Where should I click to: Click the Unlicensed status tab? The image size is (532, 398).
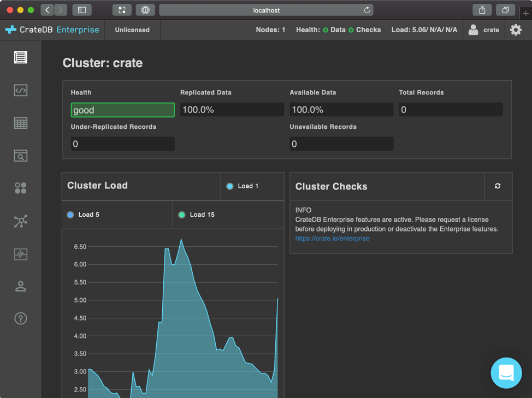click(132, 30)
